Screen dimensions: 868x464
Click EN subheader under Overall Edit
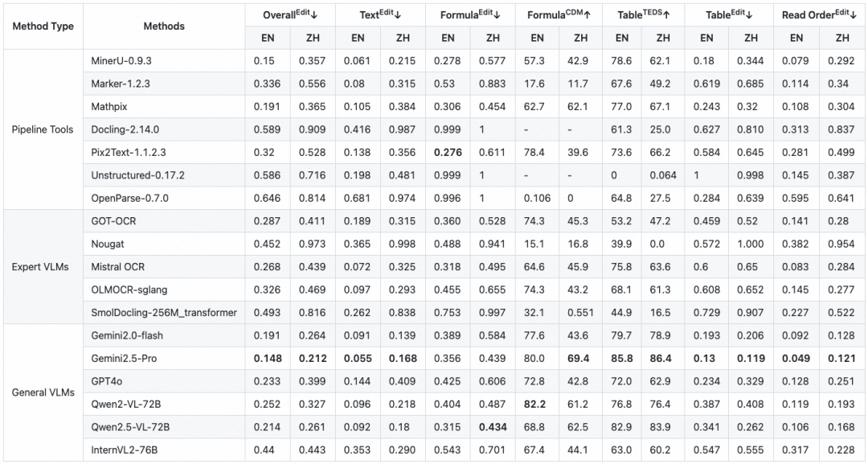(x=268, y=38)
